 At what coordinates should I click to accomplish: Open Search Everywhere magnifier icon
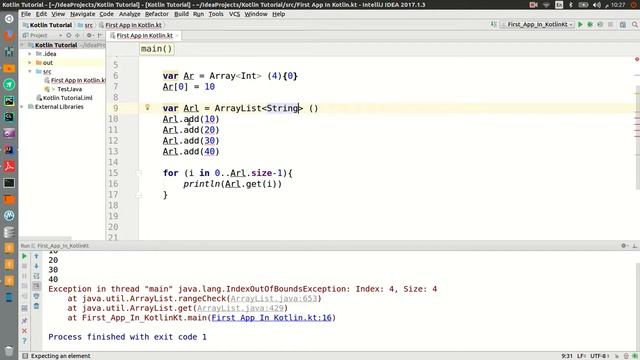click(x=635, y=25)
